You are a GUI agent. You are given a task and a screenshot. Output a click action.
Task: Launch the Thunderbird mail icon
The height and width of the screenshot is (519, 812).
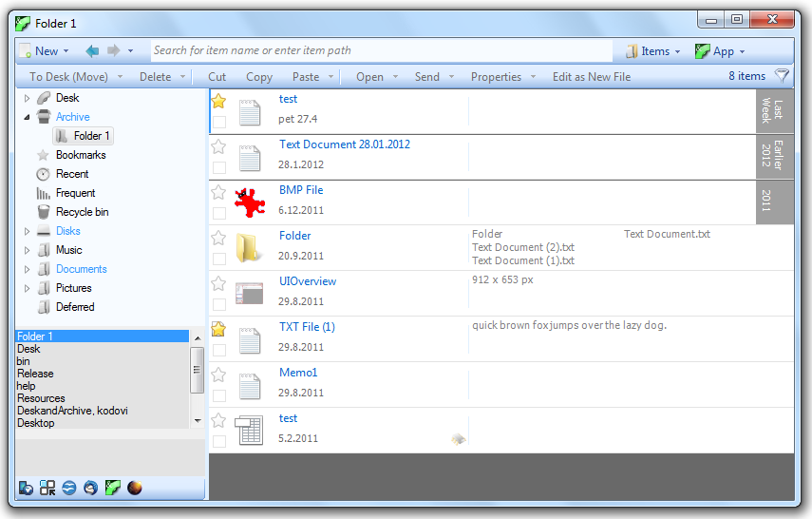point(91,488)
